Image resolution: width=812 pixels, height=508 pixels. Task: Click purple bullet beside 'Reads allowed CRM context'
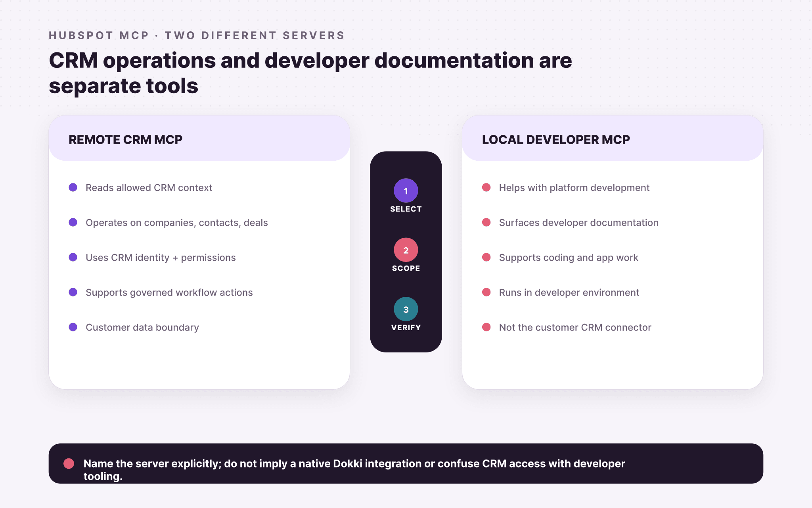(x=73, y=187)
